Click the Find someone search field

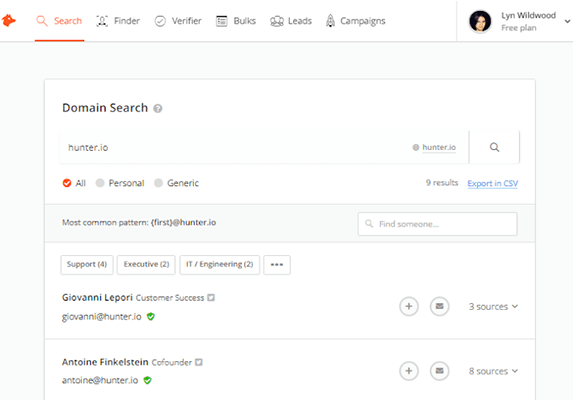[437, 224]
